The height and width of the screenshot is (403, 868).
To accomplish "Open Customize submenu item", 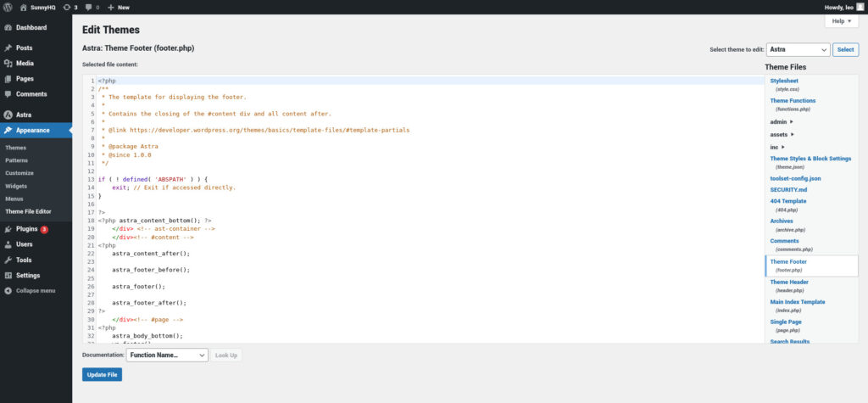I will pyautogui.click(x=19, y=173).
